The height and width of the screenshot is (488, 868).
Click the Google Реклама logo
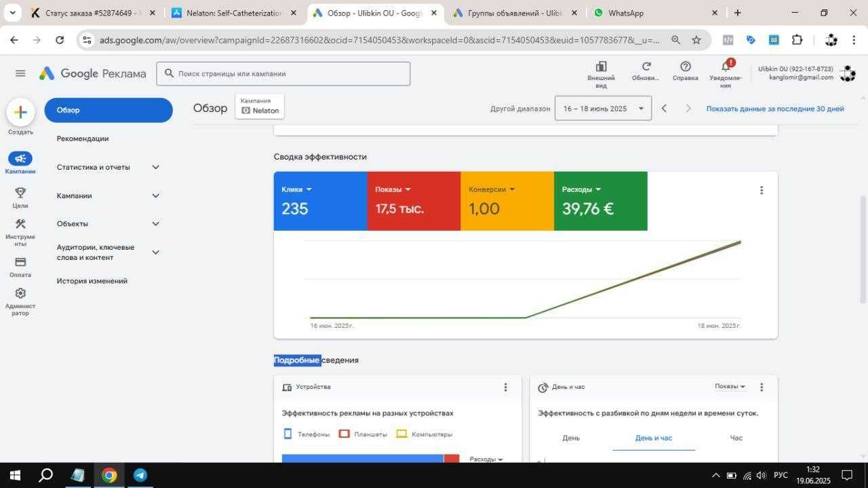point(92,73)
